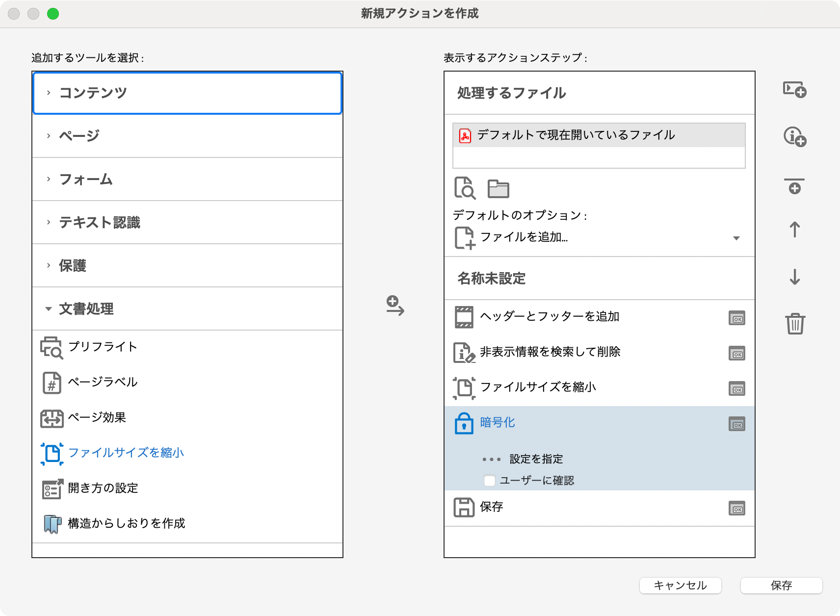Click the add divider icon
This screenshot has height=616, width=840.
coord(794,186)
